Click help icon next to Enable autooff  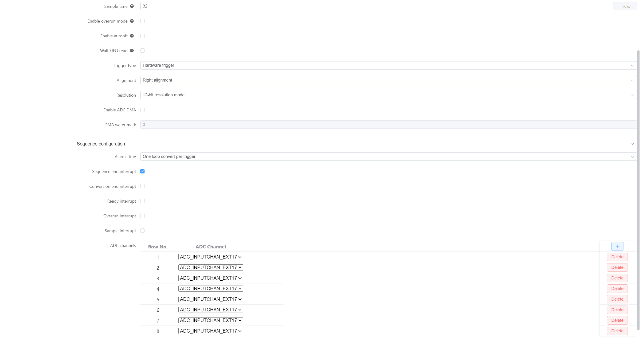pos(132,36)
